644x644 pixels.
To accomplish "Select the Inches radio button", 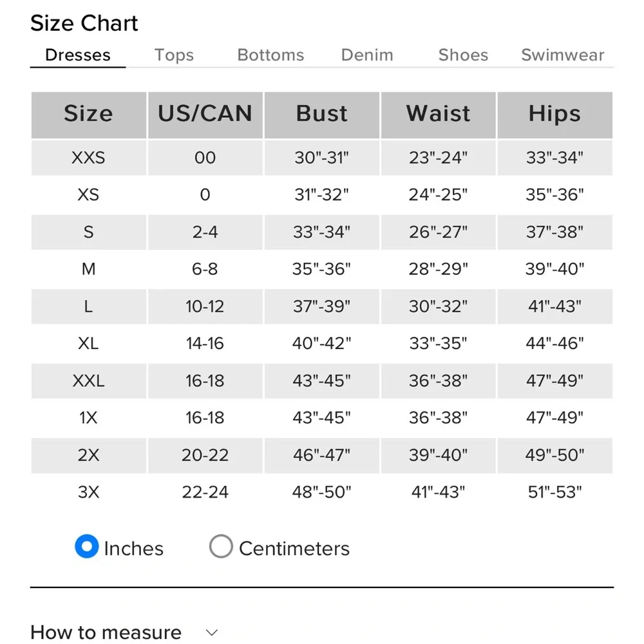I will 86,547.
